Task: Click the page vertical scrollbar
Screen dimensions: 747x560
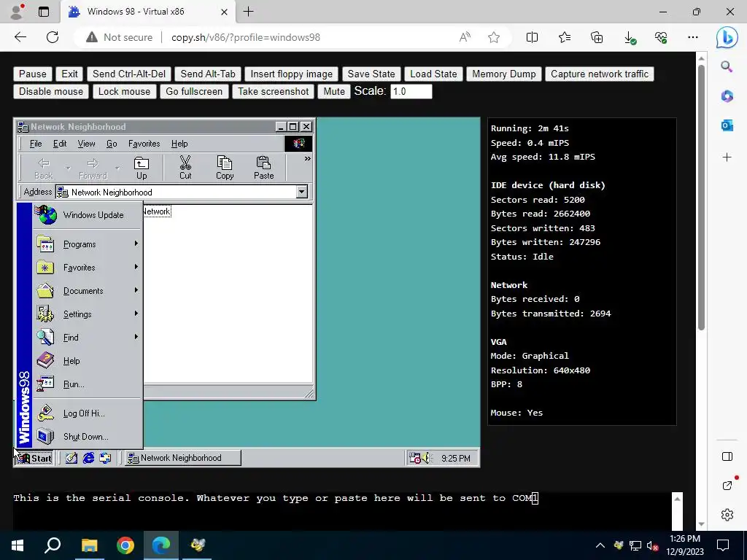Action: [x=701, y=198]
